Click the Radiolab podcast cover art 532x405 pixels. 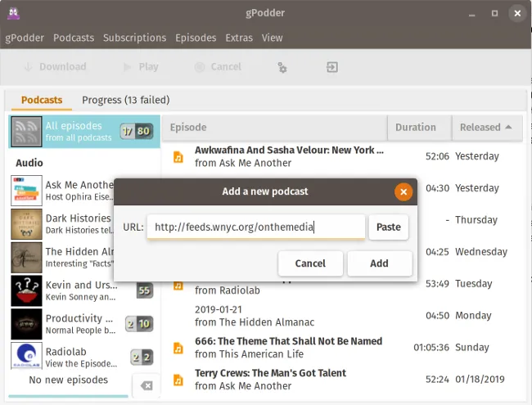[27, 358]
